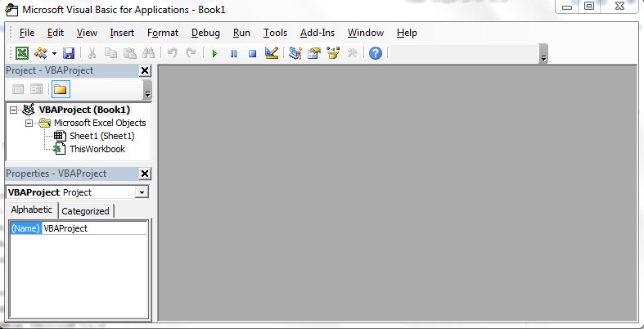This screenshot has width=644, height=329.
Task: Click the Break pause icon
Action: pos(233,53)
